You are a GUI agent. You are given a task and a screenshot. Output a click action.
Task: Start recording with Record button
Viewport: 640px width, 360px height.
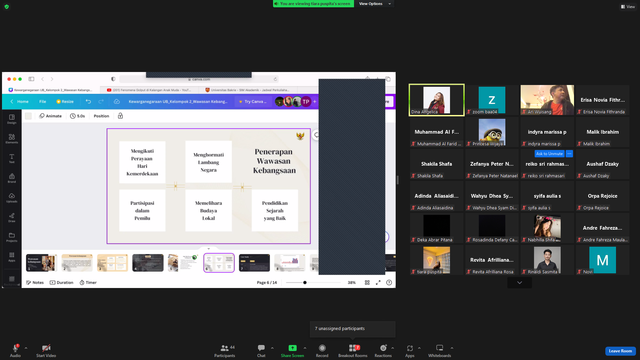point(322,350)
